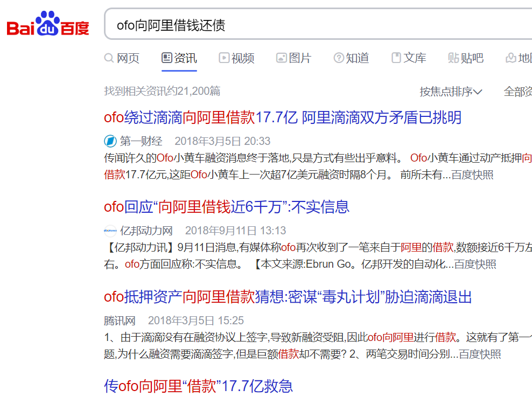Click the document icon beside 文库
The width and height of the screenshot is (532, 404).
pyautogui.click(x=396, y=58)
